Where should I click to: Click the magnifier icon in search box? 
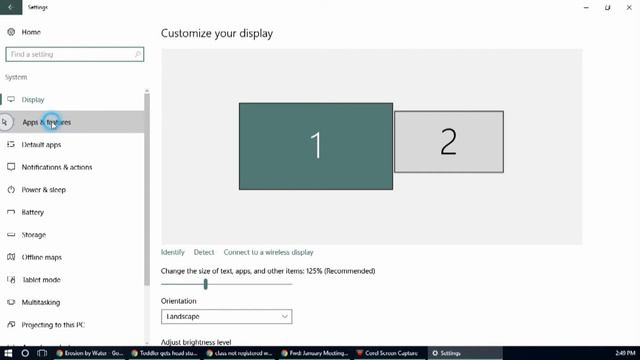click(x=138, y=54)
